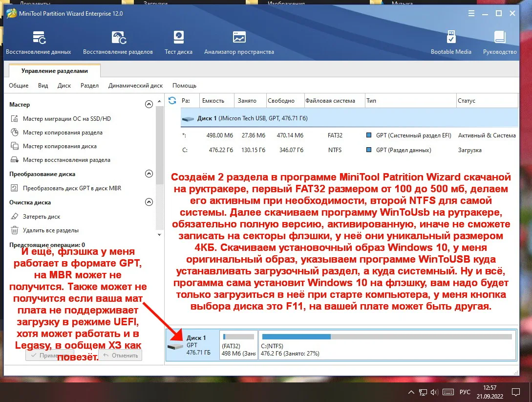The height and width of the screenshot is (402, 532).
Task: Launch Тест диска tool
Action: 178,43
